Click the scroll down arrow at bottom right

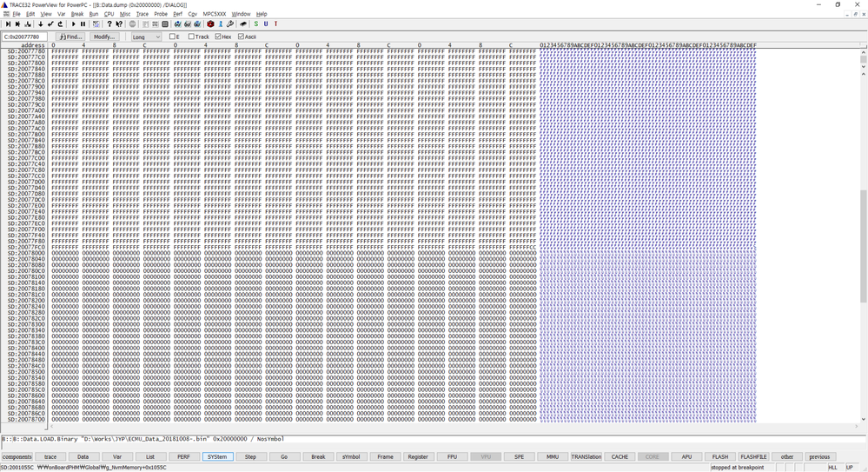point(863,419)
